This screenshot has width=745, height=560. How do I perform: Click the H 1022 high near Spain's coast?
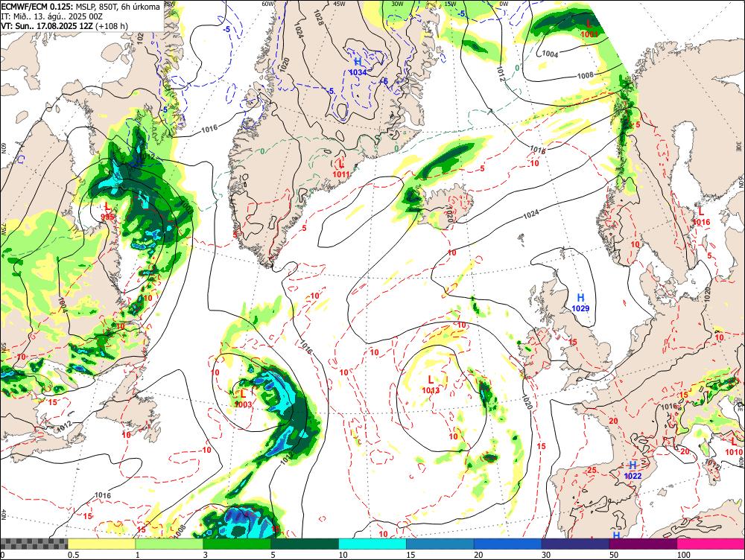(x=633, y=470)
